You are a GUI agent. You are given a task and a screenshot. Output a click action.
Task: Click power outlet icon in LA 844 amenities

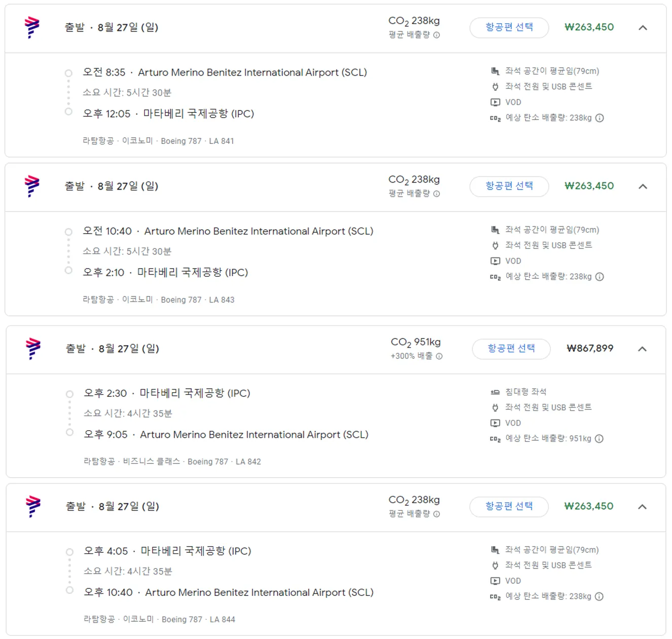[x=495, y=566]
